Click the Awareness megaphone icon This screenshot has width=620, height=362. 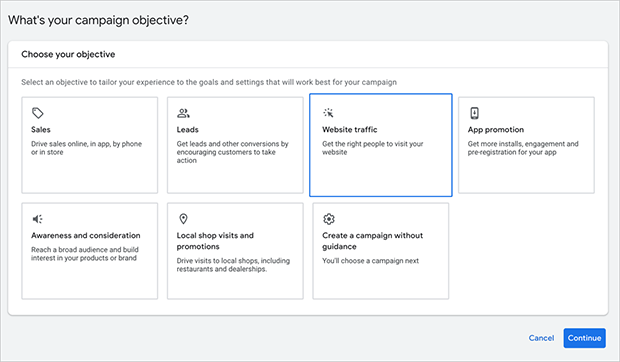click(38, 219)
